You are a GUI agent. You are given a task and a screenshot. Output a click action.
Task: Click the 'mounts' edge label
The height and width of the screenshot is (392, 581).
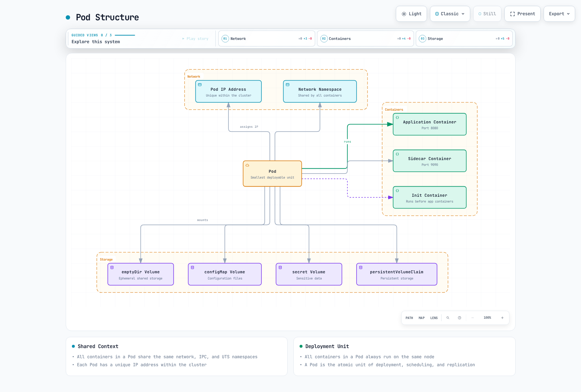[203, 220]
